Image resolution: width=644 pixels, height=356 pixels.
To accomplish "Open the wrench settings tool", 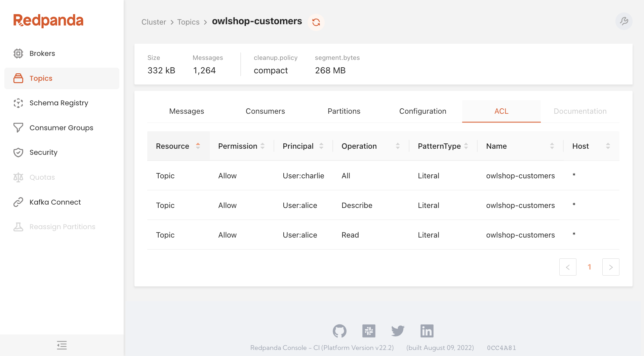I will point(624,22).
